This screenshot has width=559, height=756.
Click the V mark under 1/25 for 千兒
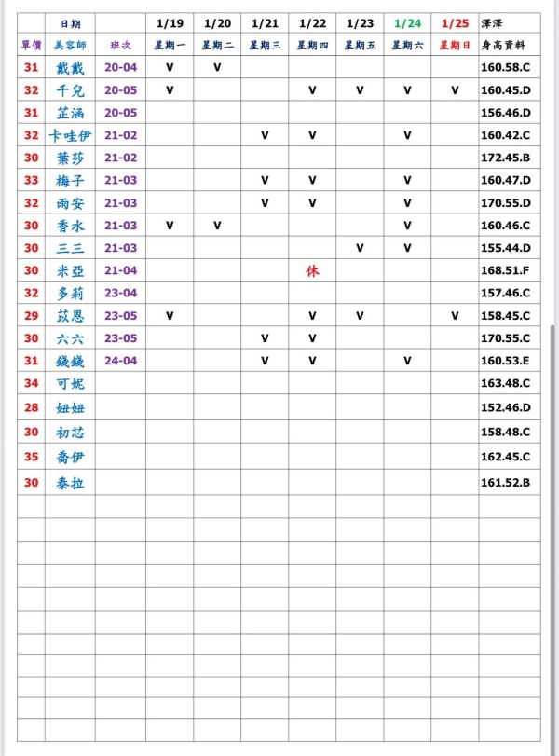pyautogui.click(x=455, y=90)
